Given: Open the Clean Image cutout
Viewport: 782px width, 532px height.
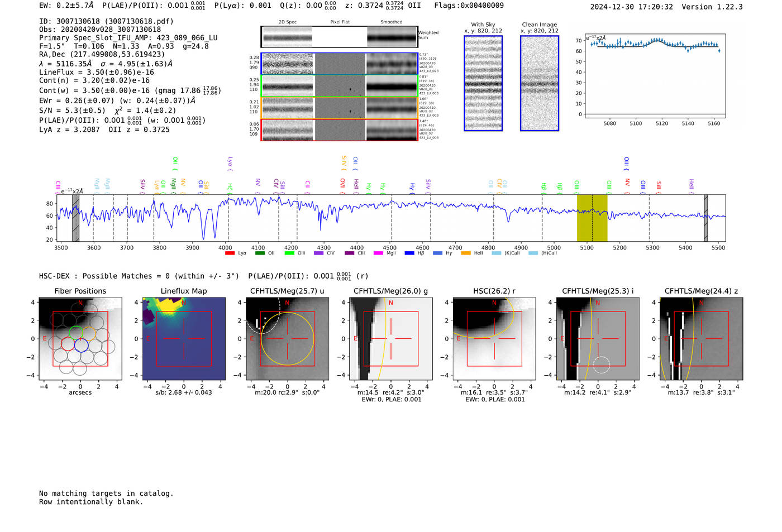Looking at the screenshot, I should pyautogui.click(x=540, y=83).
